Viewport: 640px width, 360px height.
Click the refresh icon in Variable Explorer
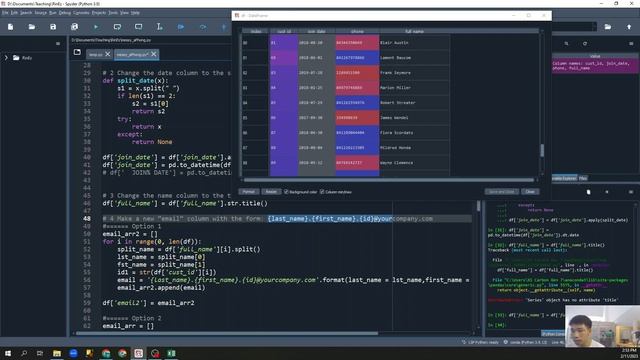point(585,43)
